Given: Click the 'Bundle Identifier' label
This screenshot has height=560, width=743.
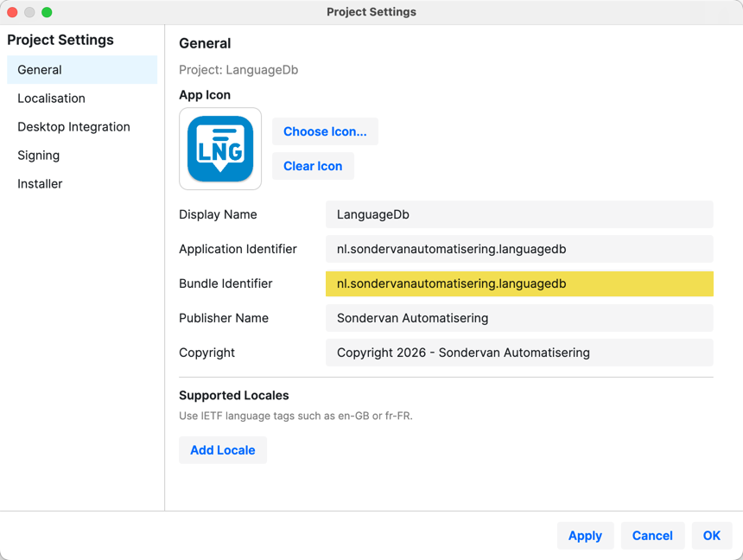Looking at the screenshot, I should (225, 283).
